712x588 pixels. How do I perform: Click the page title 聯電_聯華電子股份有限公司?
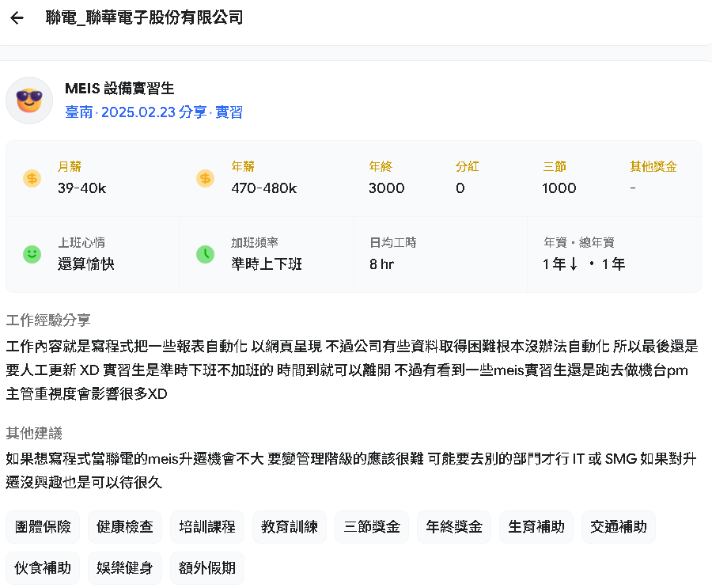(145, 17)
